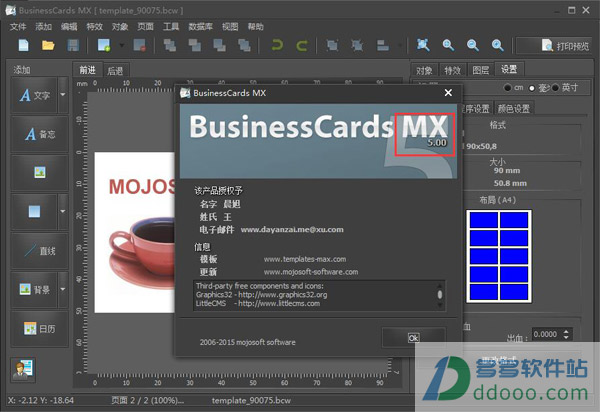The height and width of the screenshot is (412, 600).
Task: Click the A4 layout preview thumbnail
Action: click(499, 256)
